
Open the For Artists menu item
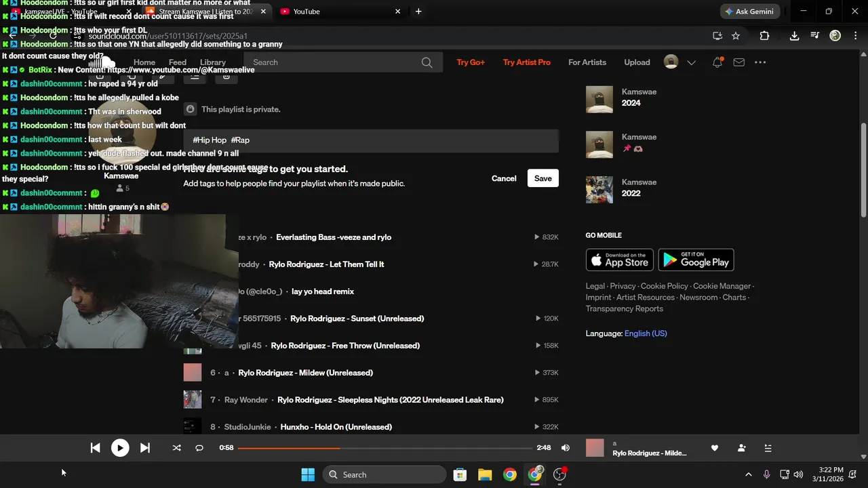coord(587,62)
